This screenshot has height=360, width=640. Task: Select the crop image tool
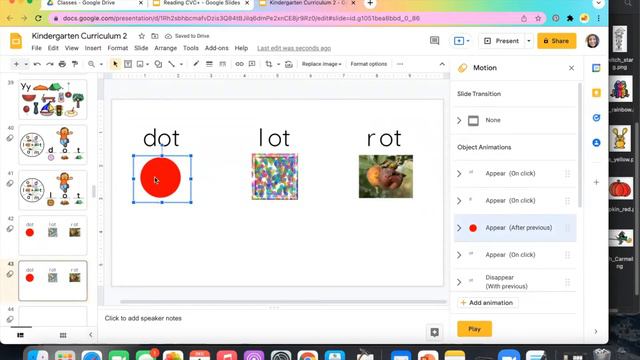click(269, 64)
